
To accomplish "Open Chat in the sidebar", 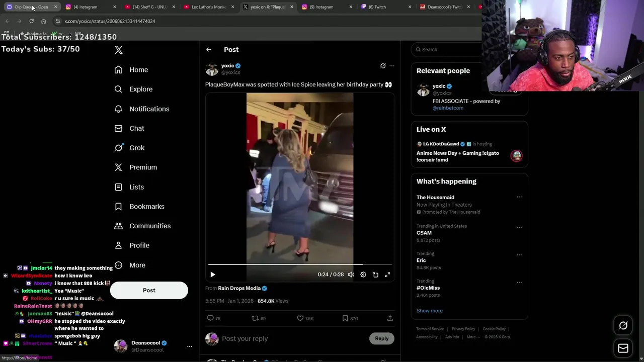I will tap(129, 128).
